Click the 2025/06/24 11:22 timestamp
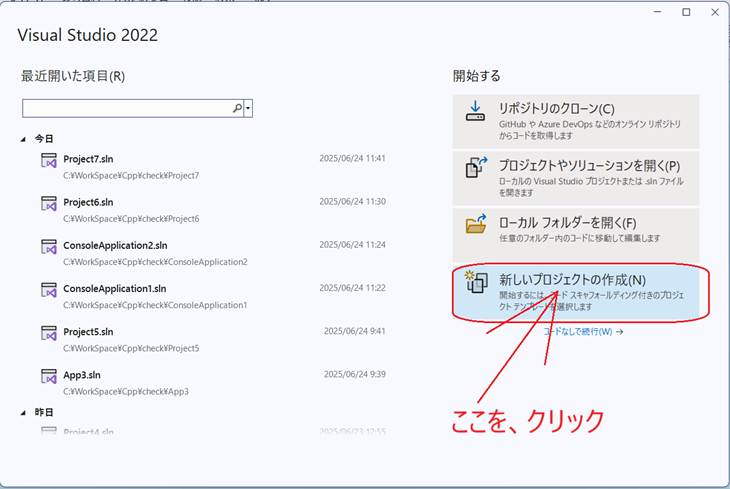Screen dimensions: 730x489 (x=352, y=288)
